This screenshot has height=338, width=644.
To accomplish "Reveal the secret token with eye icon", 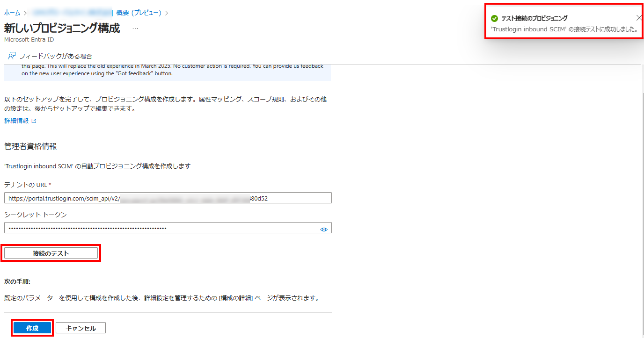I will [323, 229].
